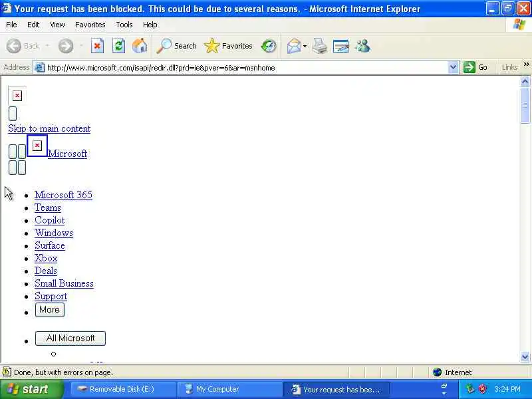Click the scrollbar down arrow
This screenshot has width=532, height=399.
pos(525,356)
